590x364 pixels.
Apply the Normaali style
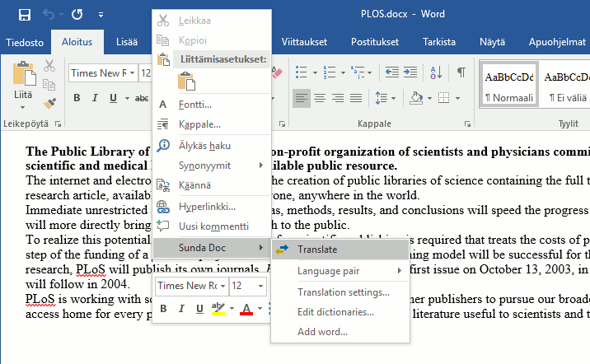pos(509,85)
